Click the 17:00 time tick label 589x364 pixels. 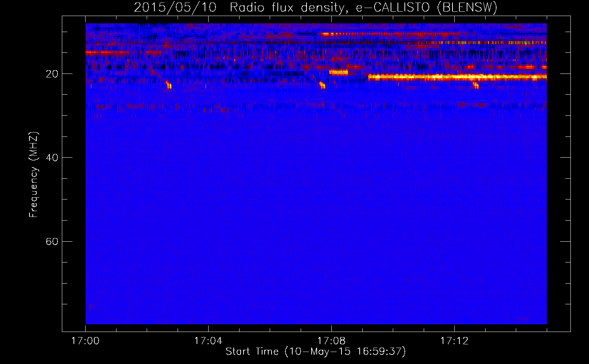[85, 341]
